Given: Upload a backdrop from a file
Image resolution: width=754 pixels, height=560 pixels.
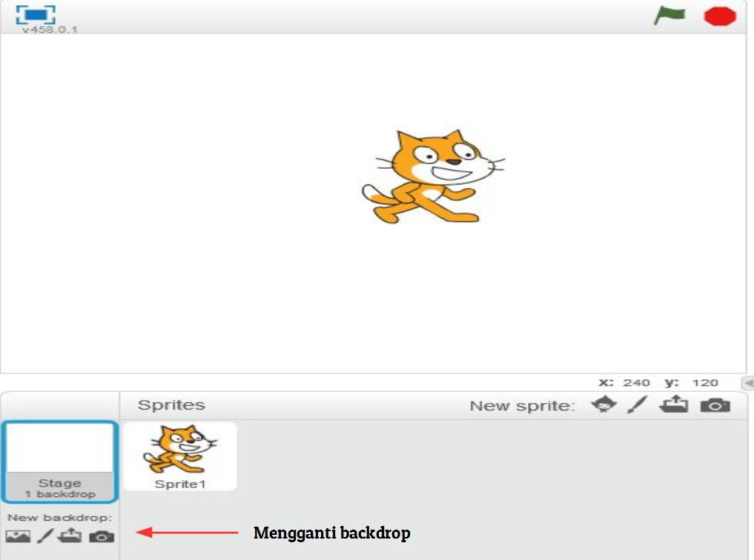Looking at the screenshot, I should click(x=70, y=535).
